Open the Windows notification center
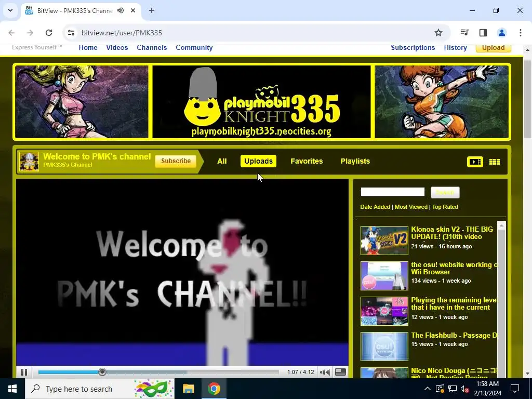 [515, 389]
